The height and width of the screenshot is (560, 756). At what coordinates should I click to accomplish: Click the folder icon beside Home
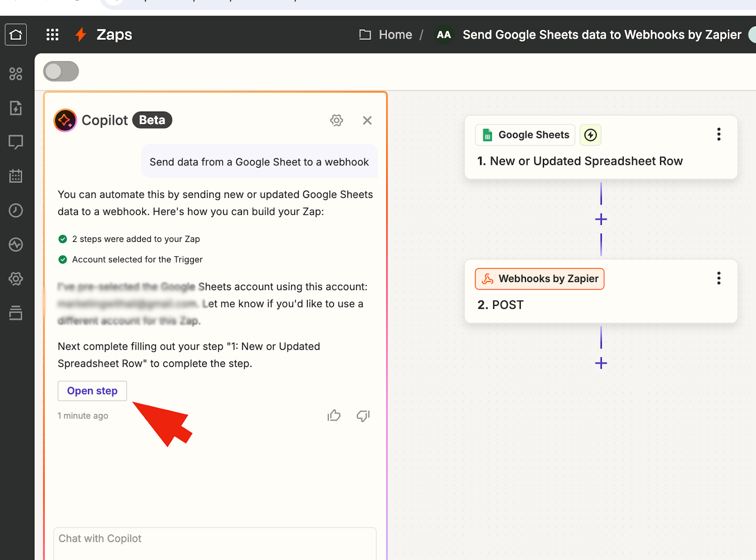[x=365, y=34]
